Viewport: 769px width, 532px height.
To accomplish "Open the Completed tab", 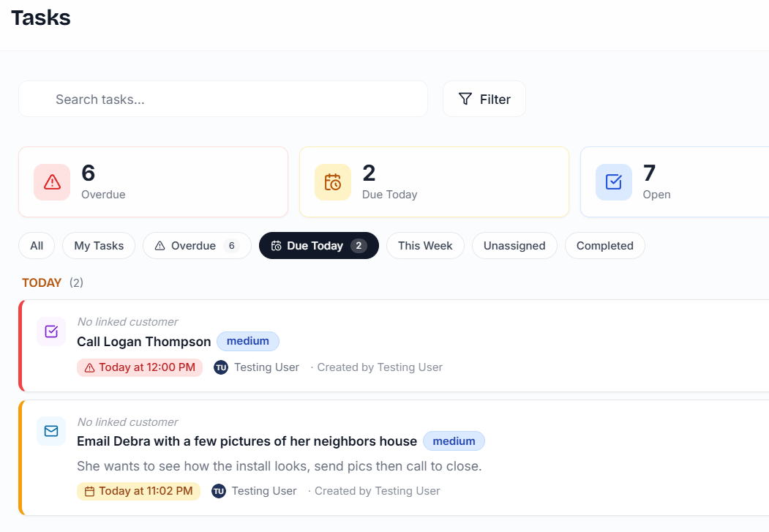I will pos(604,246).
